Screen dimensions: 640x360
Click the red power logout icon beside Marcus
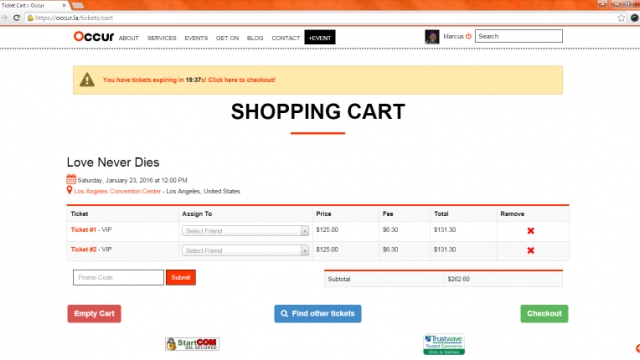(x=469, y=36)
